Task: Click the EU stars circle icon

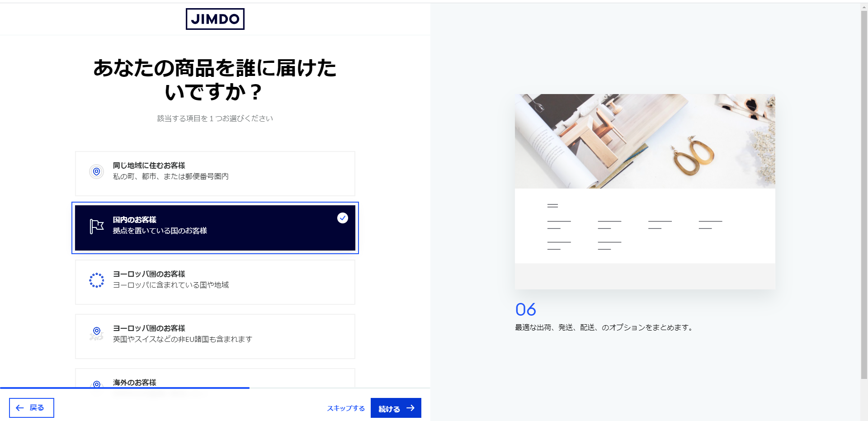Action: point(97,280)
